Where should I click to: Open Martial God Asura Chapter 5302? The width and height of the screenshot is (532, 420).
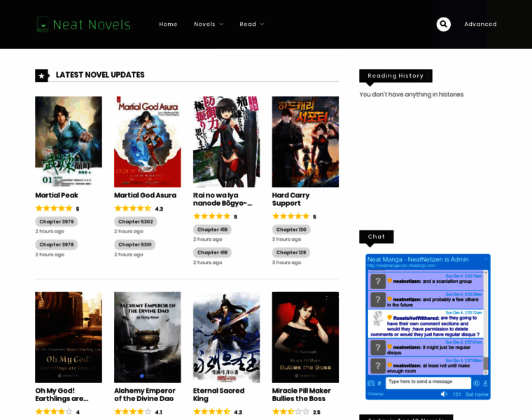coord(135,221)
